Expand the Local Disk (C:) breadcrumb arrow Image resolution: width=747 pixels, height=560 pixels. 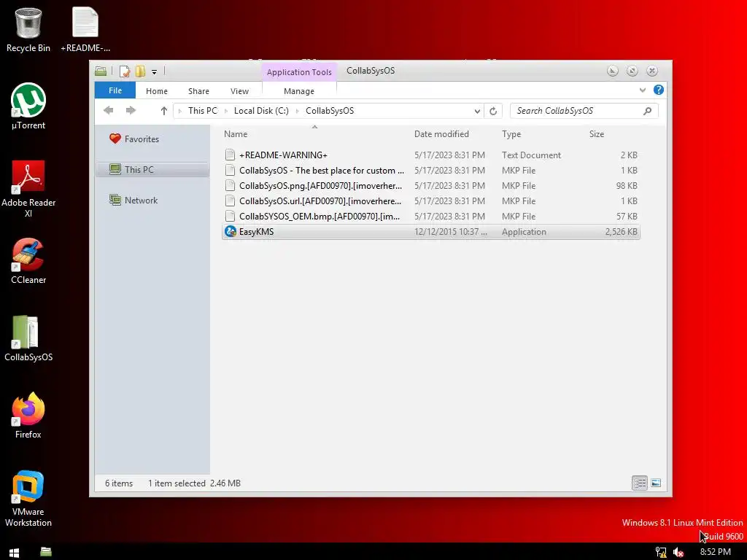[298, 111]
